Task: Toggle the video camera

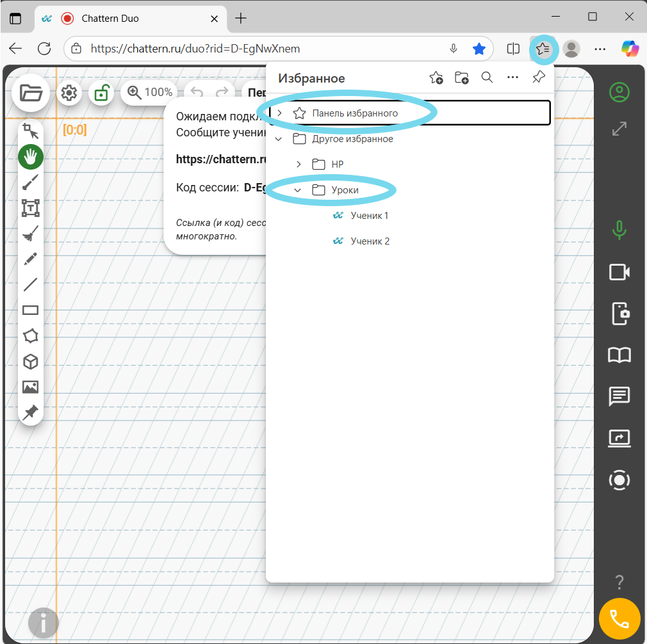Action: tap(619, 272)
